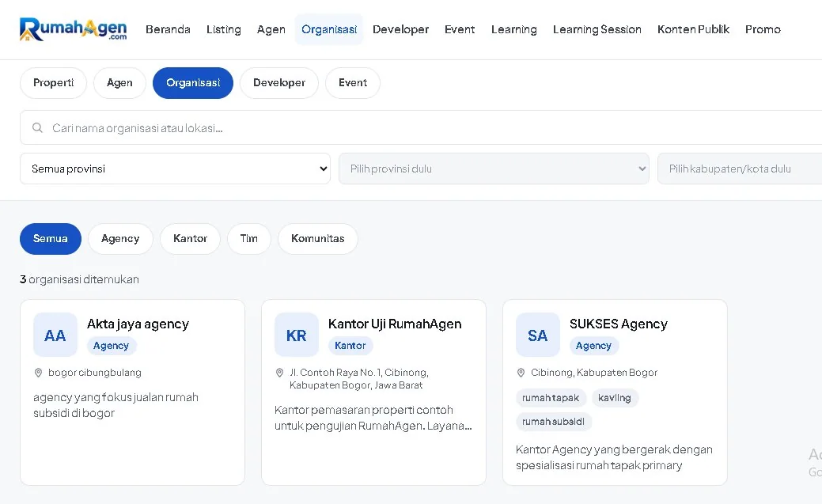Filter organizations by Kantor

point(191,239)
